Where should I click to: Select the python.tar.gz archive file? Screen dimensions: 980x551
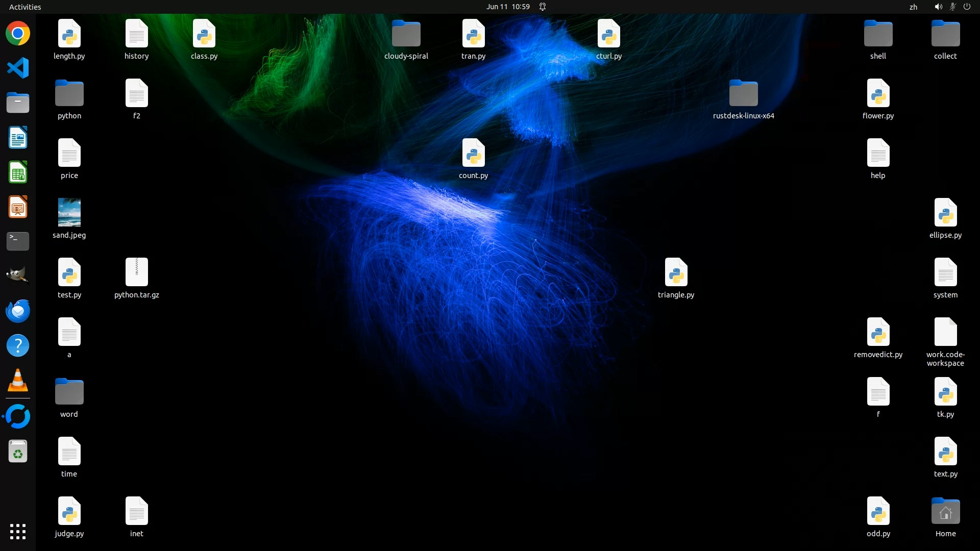coord(137,272)
